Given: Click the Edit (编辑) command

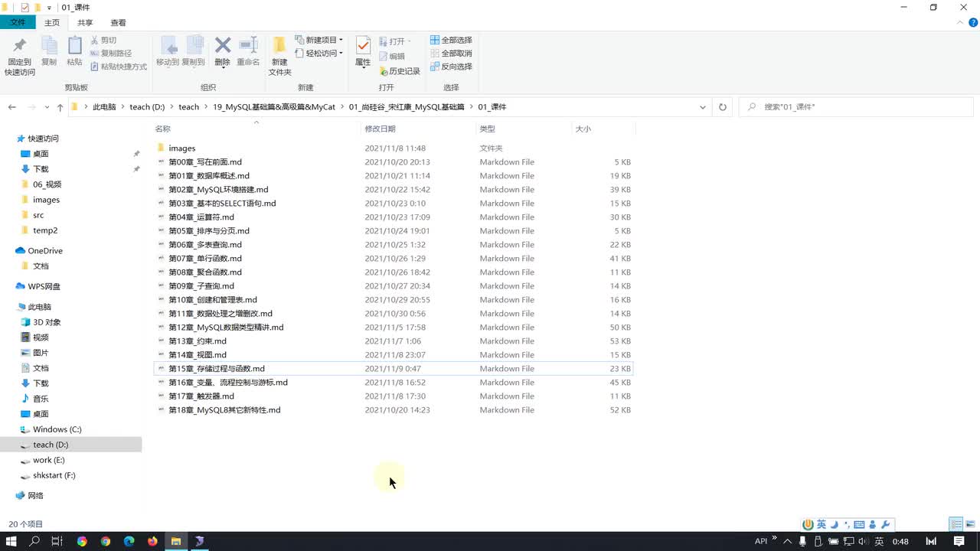Looking at the screenshot, I should click(392, 57).
